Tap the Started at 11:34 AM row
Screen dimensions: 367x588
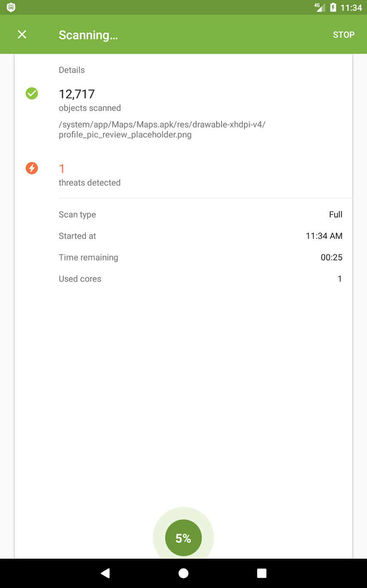[200, 236]
